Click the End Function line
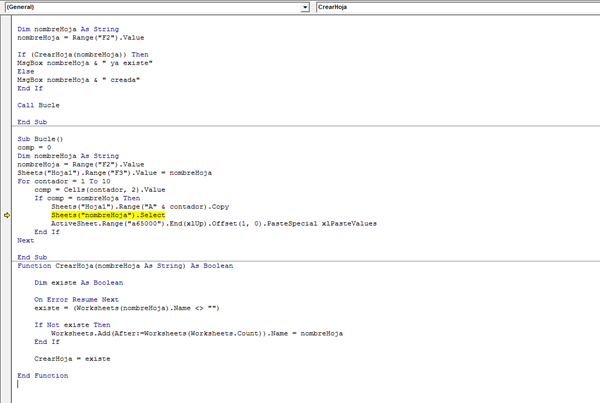This screenshot has height=403, width=600. (x=43, y=375)
